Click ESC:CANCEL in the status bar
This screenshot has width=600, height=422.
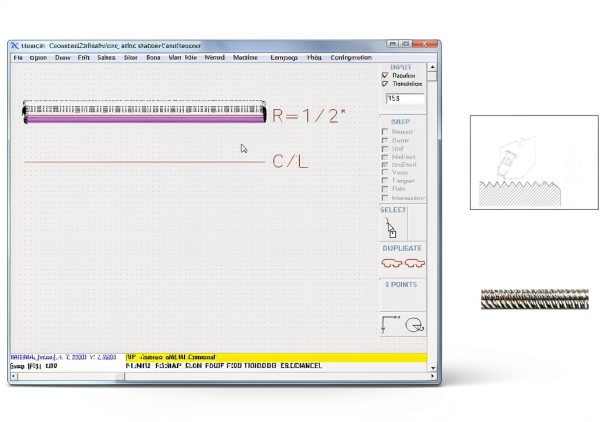[301, 366]
